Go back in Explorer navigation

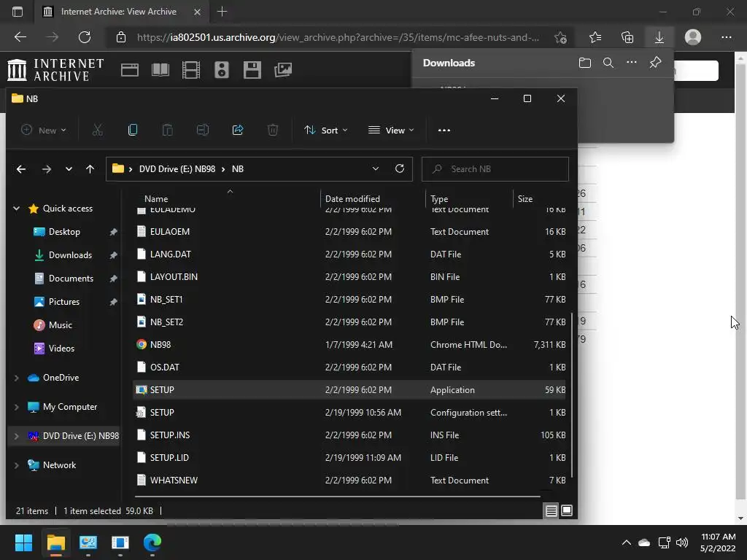point(21,169)
